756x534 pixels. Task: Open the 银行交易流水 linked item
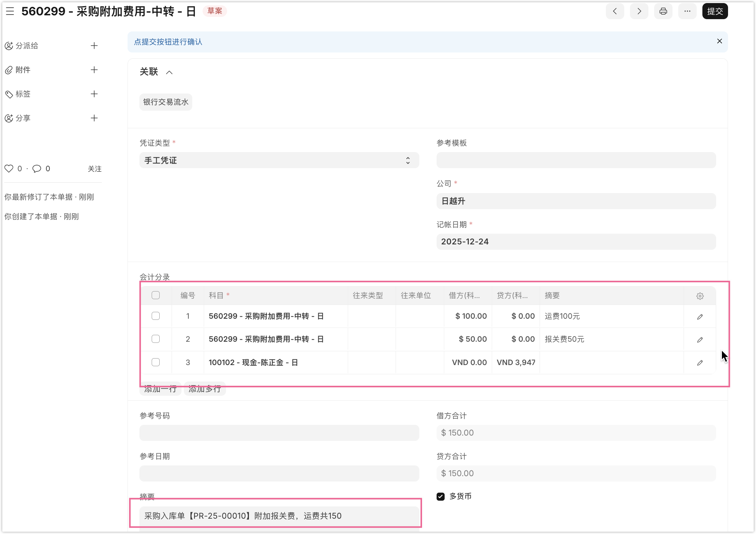click(x=165, y=102)
